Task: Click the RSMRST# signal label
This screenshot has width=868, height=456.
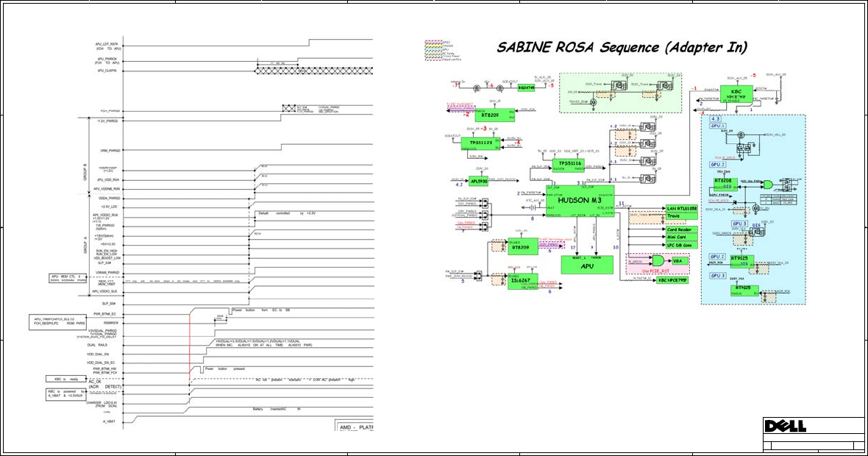Action: (x=110, y=323)
